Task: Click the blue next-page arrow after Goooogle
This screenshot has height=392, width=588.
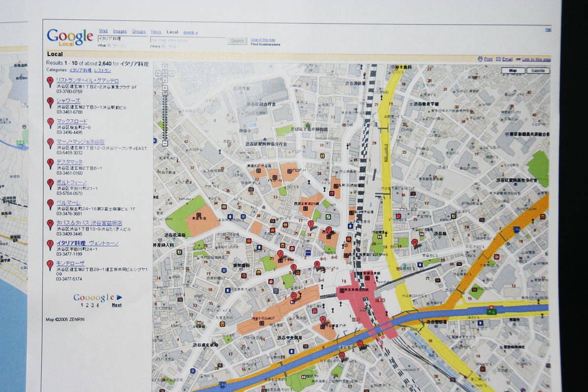Action: (x=120, y=297)
